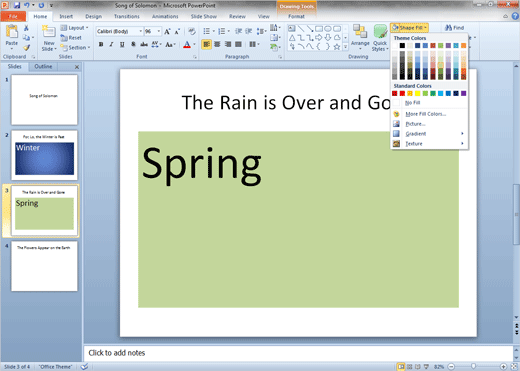Toggle Bold formatting
The image size is (520, 371).
[101, 44]
